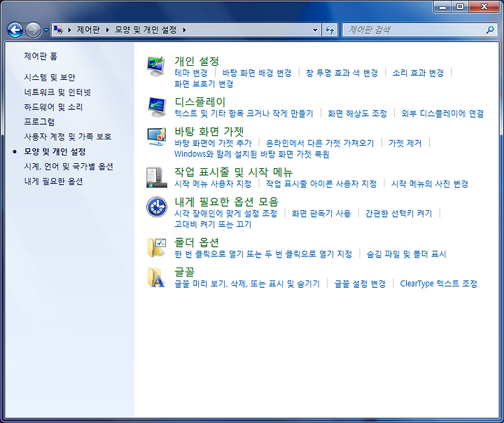Open 작업 표시줄 및 시작 메뉴 heading
Screen dimensions: 504x423
coord(233,172)
